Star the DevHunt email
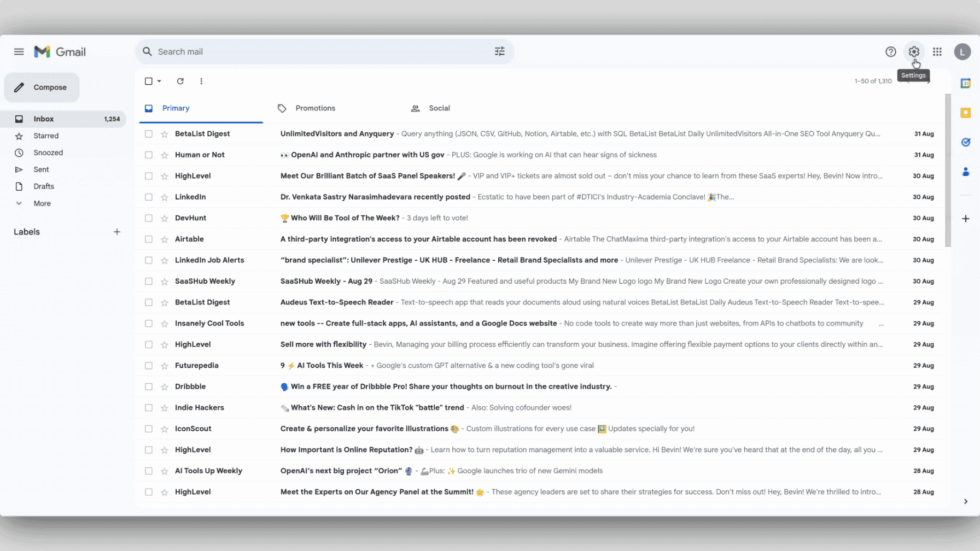 click(164, 218)
